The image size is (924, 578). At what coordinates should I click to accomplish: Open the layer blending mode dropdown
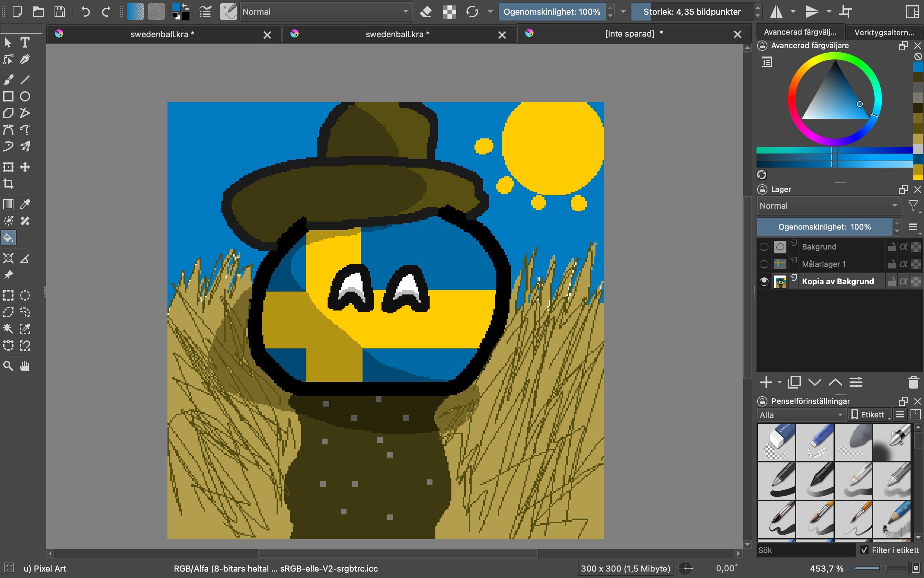[x=828, y=206]
